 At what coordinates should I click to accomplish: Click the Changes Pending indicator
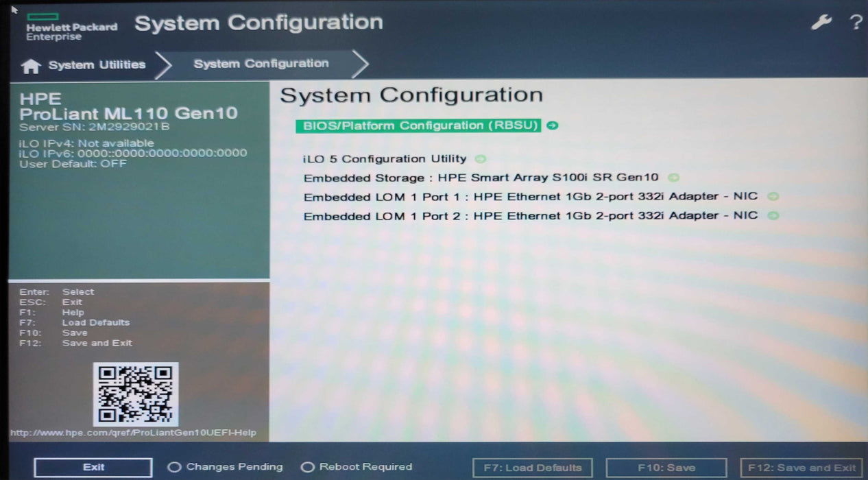(226, 467)
